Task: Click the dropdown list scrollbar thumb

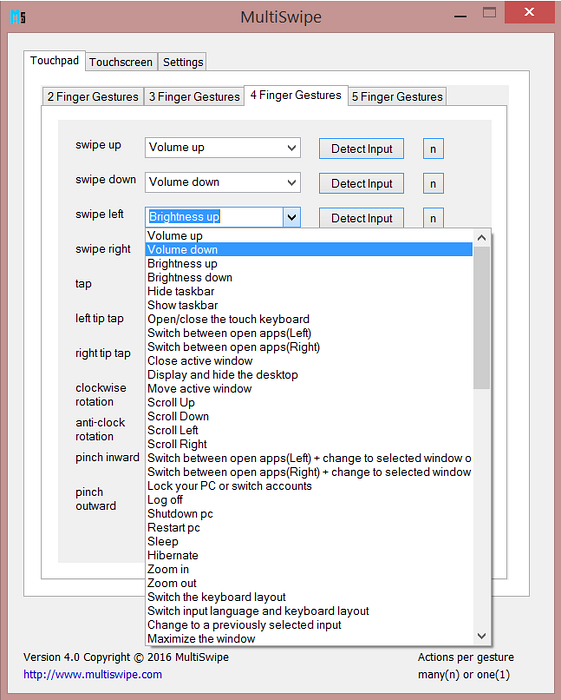Action: click(x=482, y=318)
